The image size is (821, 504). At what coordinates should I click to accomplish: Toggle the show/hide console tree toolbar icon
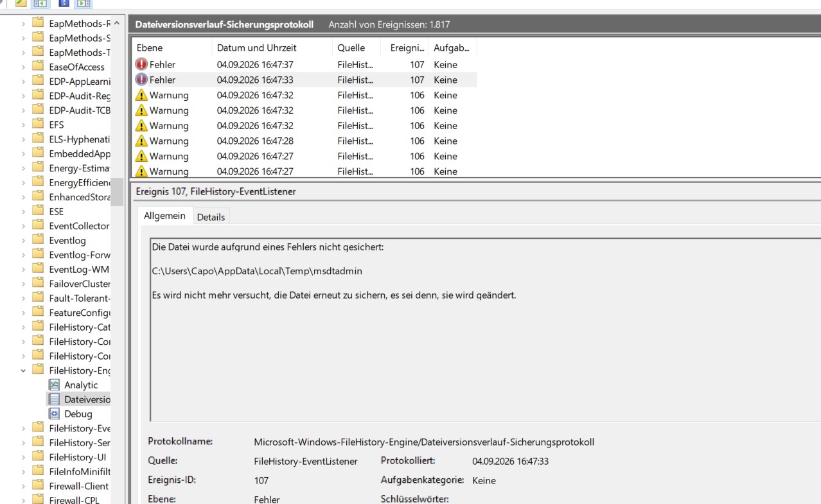pyautogui.click(x=39, y=3)
